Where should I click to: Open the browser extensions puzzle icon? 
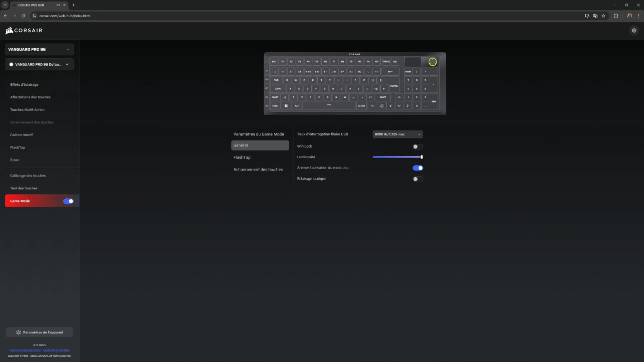[x=616, y=16]
